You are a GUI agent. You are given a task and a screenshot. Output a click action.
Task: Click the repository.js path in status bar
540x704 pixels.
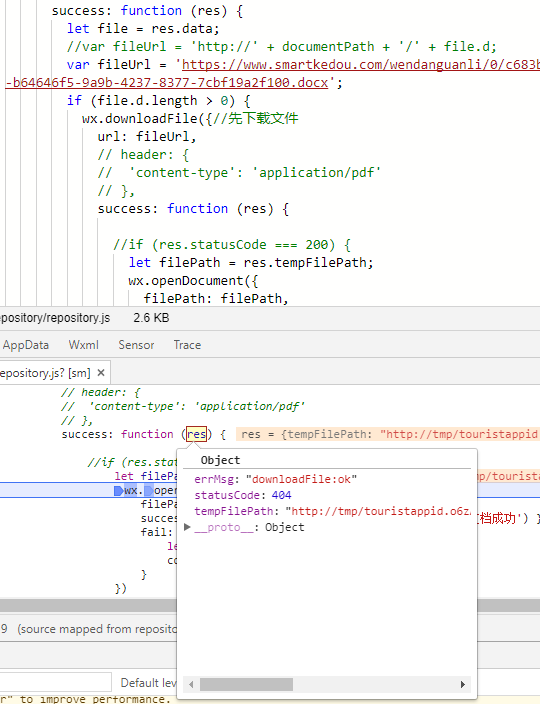pyautogui.click(x=55, y=318)
